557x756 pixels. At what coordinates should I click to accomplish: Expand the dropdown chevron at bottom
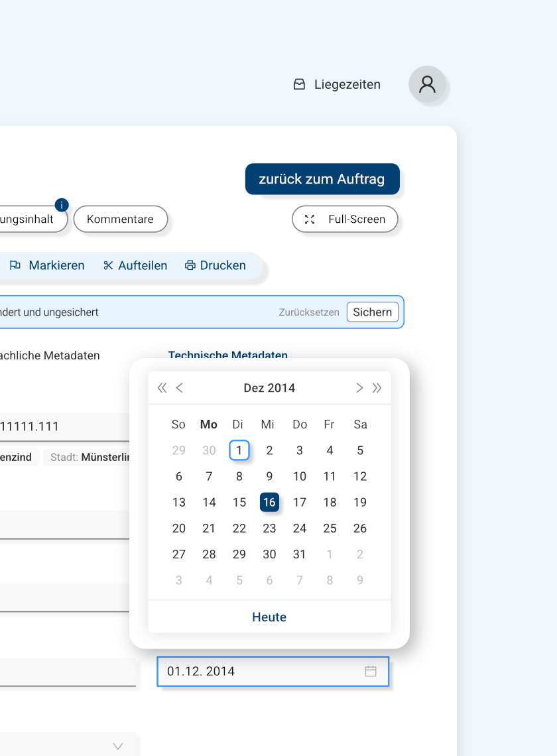[x=117, y=746]
